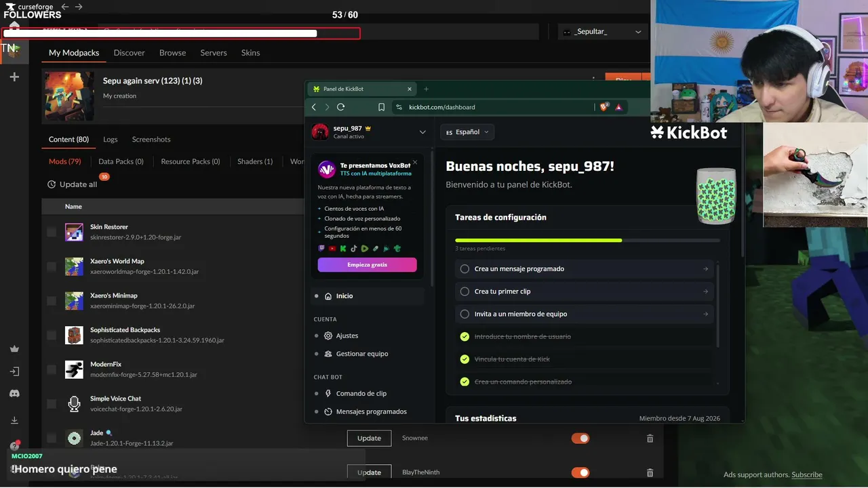Go back with the CurseForge back arrow
Screen dimensions: 868x488
tap(65, 7)
